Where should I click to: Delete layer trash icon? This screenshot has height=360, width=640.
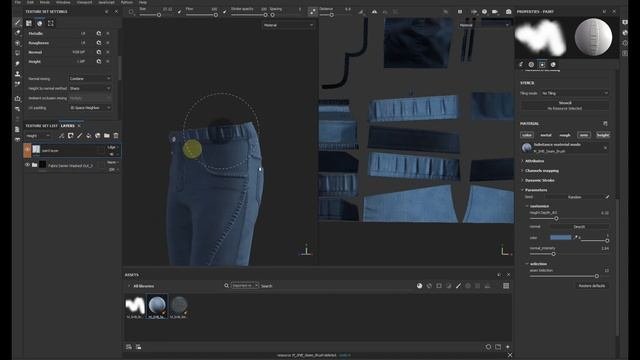tap(116, 136)
